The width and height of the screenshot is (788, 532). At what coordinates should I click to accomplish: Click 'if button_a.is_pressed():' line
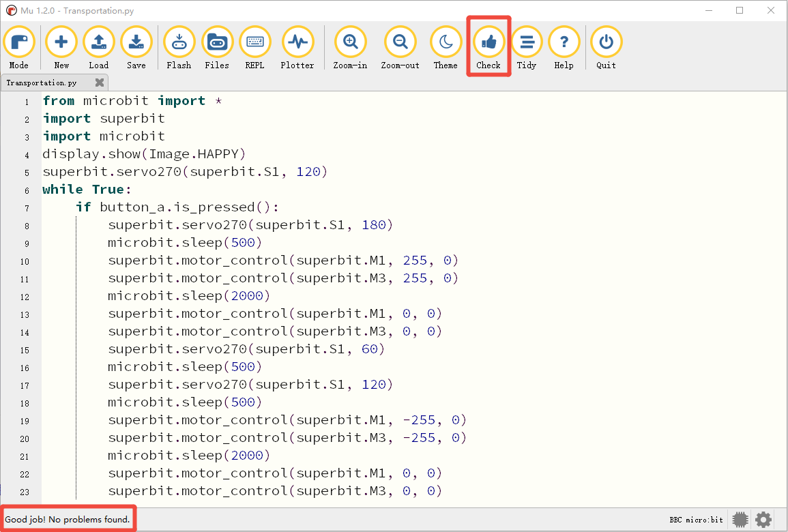tap(177, 207)
